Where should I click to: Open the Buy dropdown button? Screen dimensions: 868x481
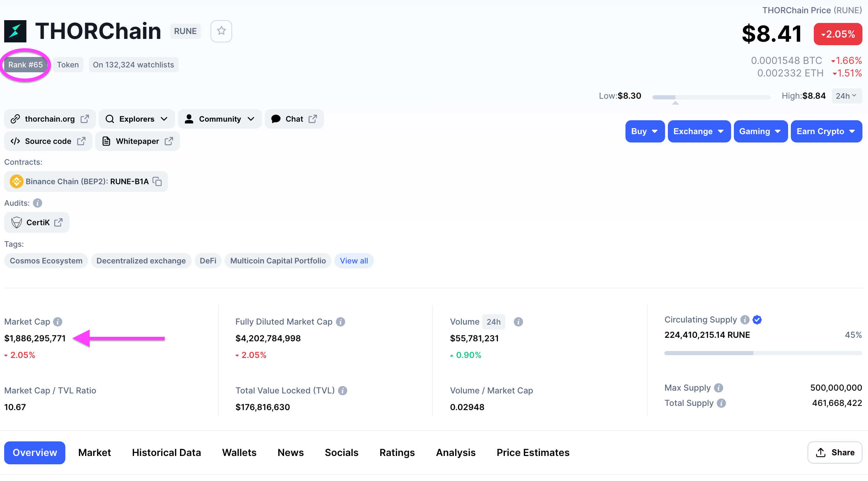(x=645, y=131)
